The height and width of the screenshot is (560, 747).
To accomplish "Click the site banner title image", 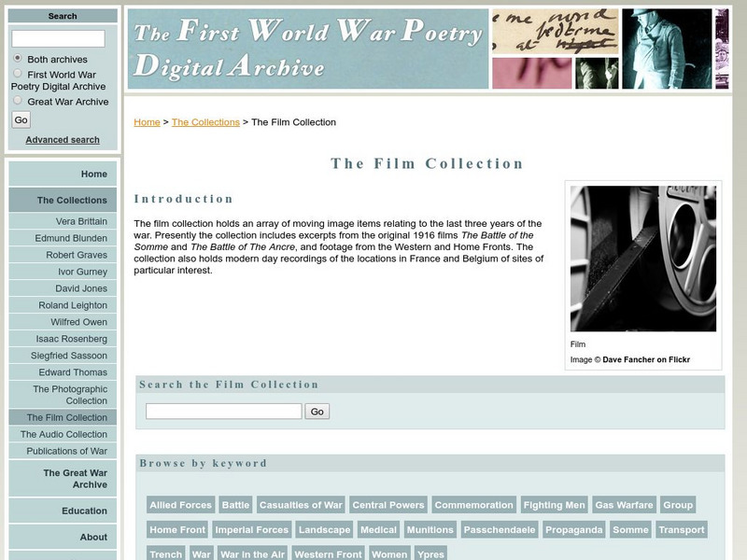I will pos(308,49).
